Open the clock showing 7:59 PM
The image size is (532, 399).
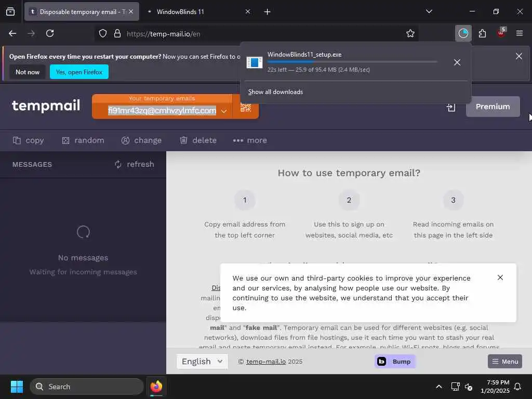point(495,387)
